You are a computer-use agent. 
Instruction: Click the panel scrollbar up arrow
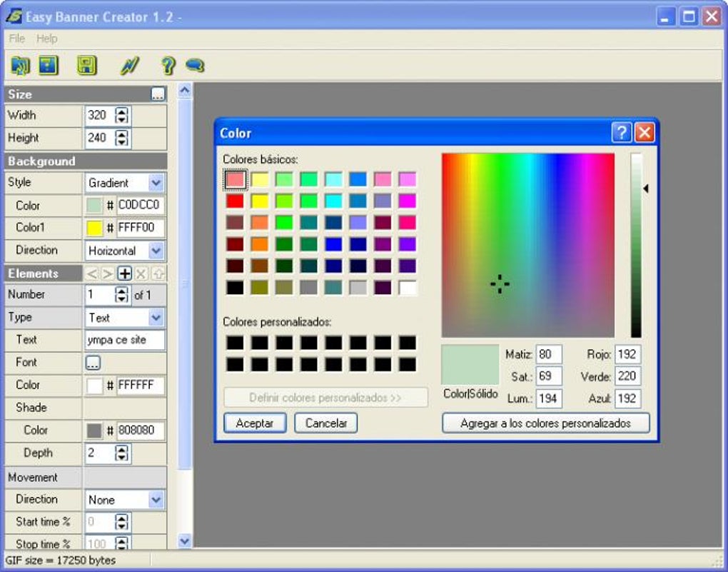pos(185,90)
